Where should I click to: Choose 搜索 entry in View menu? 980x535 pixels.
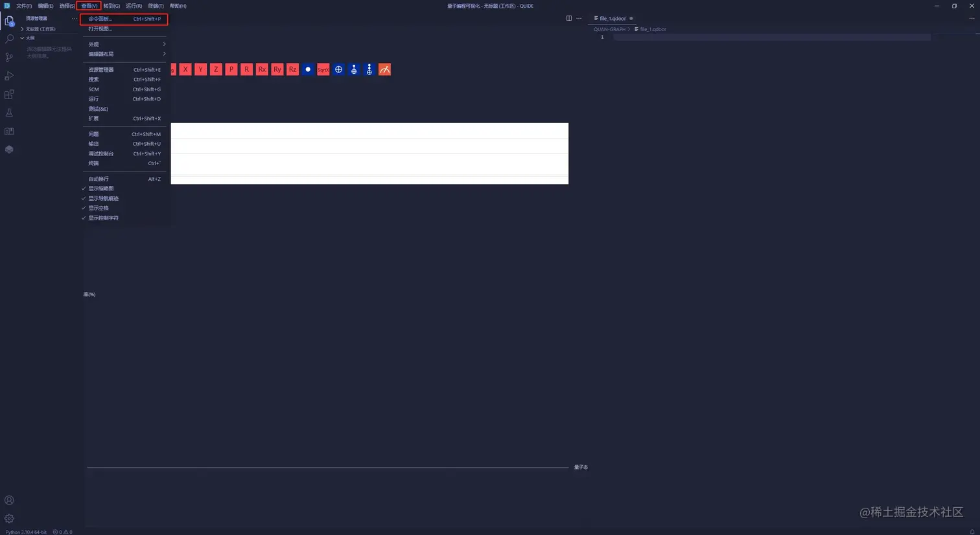(x=124, y=79)
